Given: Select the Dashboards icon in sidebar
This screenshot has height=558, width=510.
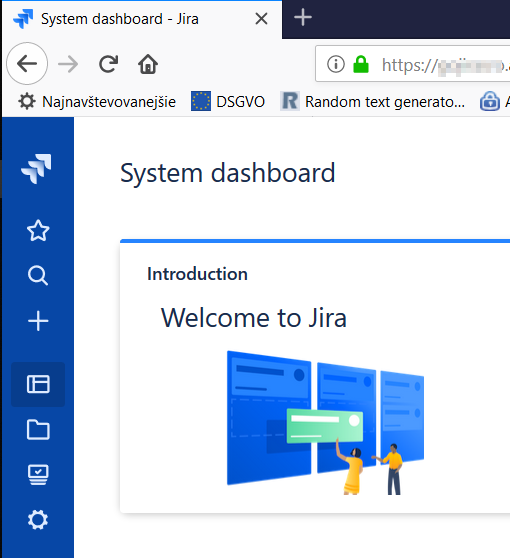Looking at the screenshot, I should click(x=38, y=384).
